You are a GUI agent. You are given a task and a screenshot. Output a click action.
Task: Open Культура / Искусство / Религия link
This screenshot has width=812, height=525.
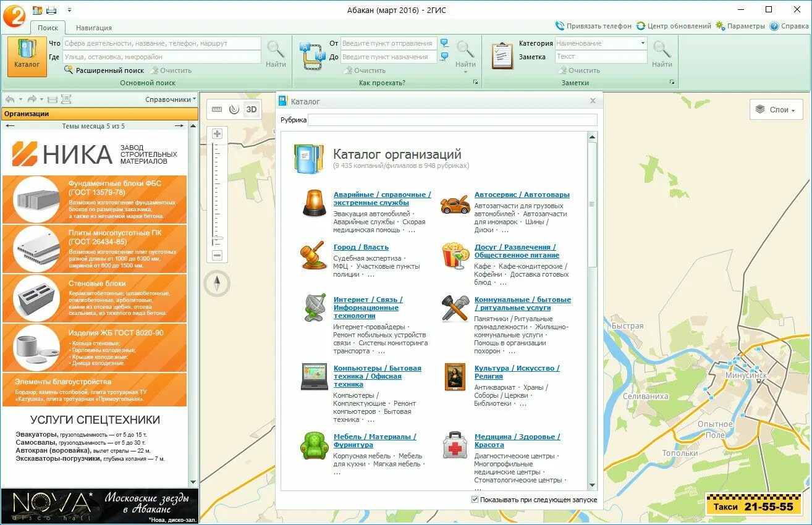517,372
